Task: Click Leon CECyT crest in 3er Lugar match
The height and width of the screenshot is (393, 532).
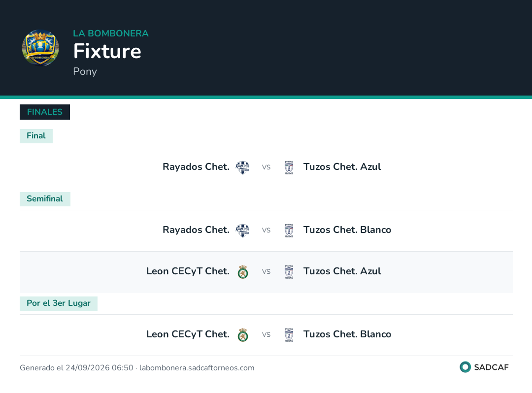Action: pos(243,335)
